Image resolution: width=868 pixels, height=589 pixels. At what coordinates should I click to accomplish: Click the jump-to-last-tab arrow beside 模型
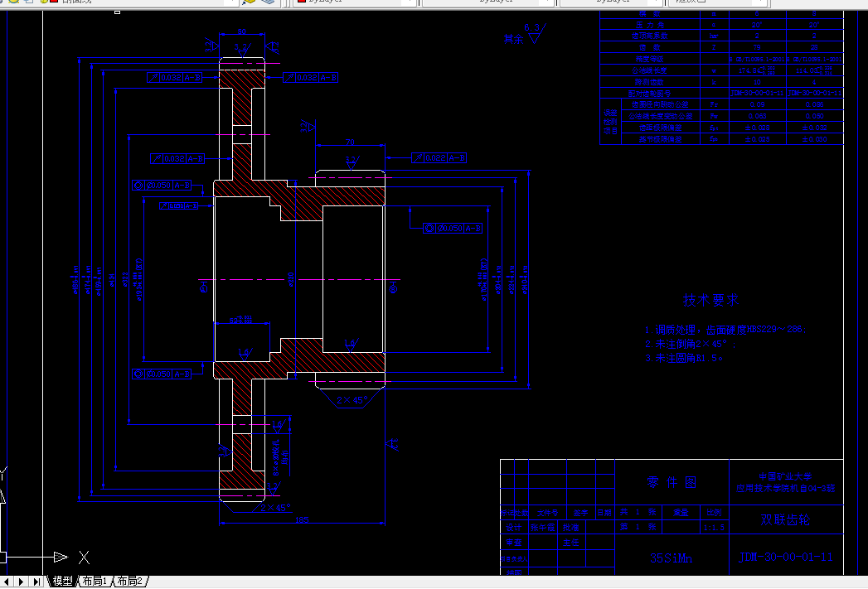[x=36, y=582]
